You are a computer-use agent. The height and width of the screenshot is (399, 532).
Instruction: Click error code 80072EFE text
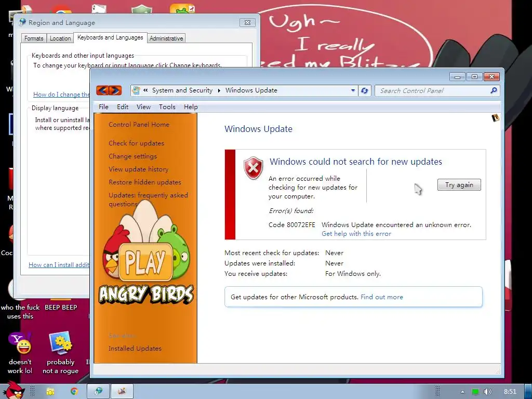point(292,224)
